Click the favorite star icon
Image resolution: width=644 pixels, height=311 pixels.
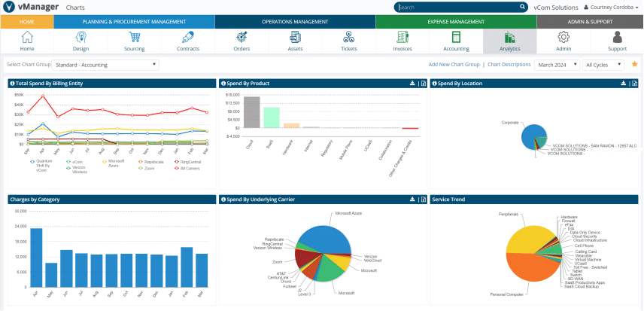(x=634, y=65)
